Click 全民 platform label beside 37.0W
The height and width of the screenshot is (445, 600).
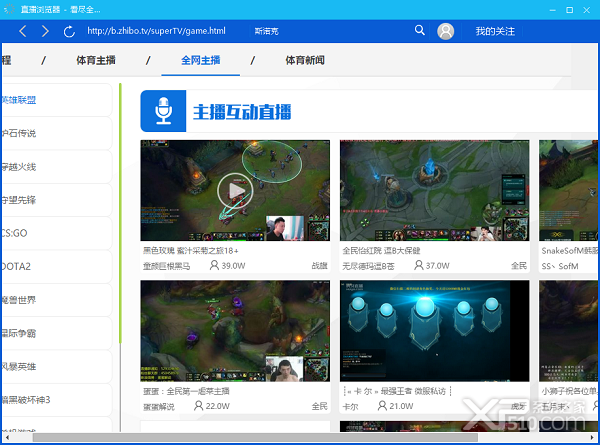point(519,266)
